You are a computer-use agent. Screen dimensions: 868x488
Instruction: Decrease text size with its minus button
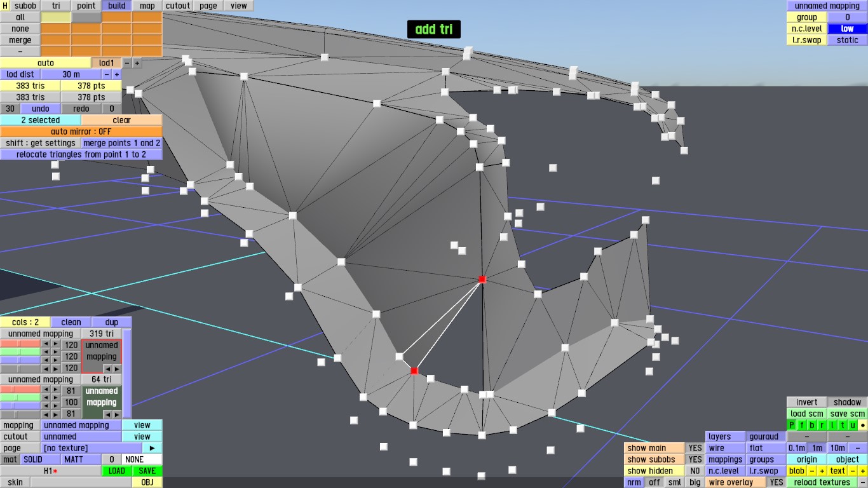(853, 471)
